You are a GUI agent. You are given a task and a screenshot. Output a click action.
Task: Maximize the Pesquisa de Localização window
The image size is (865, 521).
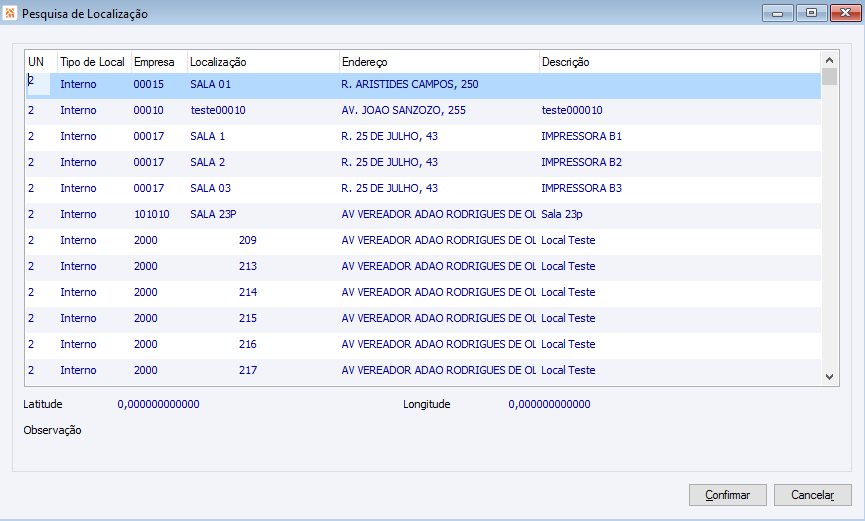tap(811, 13)
